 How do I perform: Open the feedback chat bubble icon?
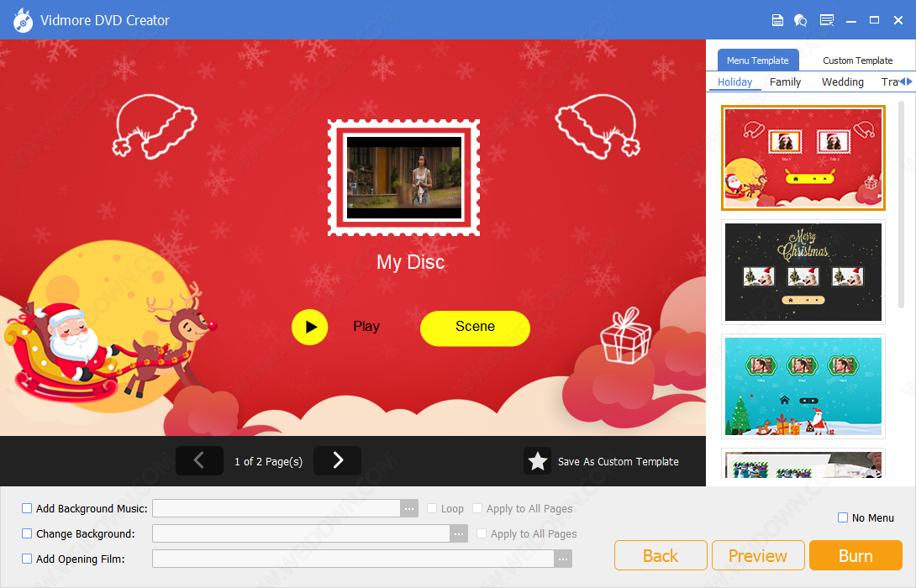[x=800, y=20]
